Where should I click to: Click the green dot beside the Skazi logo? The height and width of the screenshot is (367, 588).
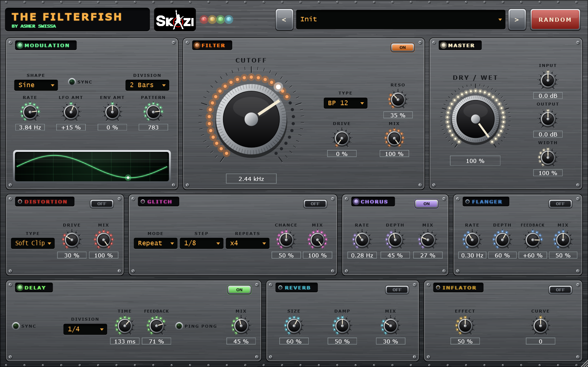coord(220,19)
